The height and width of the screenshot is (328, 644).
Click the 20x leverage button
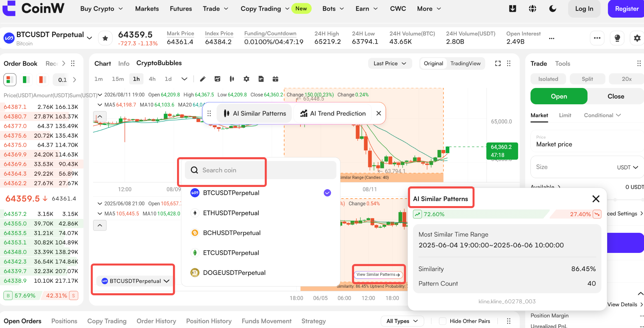[x=626, y=79]
